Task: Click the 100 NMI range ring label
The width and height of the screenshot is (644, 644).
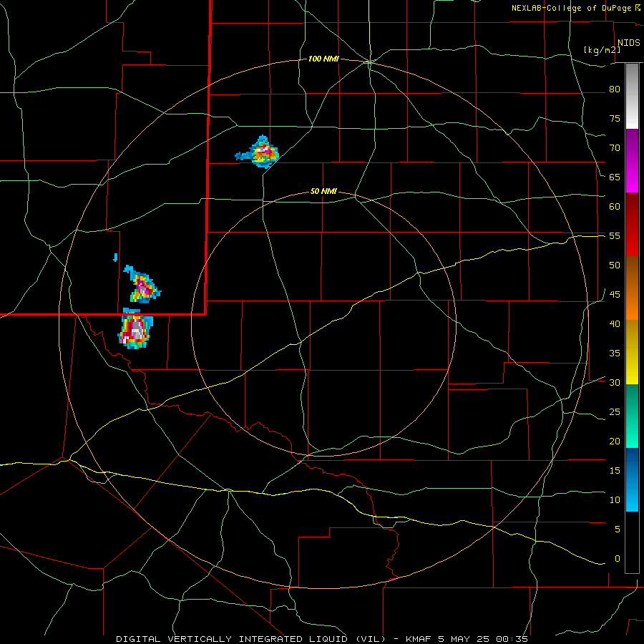Action: point(323,59)
